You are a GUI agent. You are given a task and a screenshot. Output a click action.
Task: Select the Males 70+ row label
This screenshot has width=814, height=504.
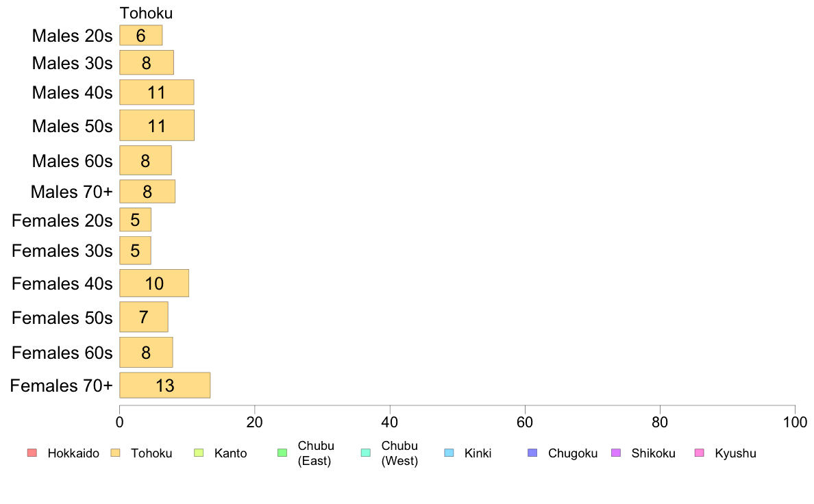72,192
